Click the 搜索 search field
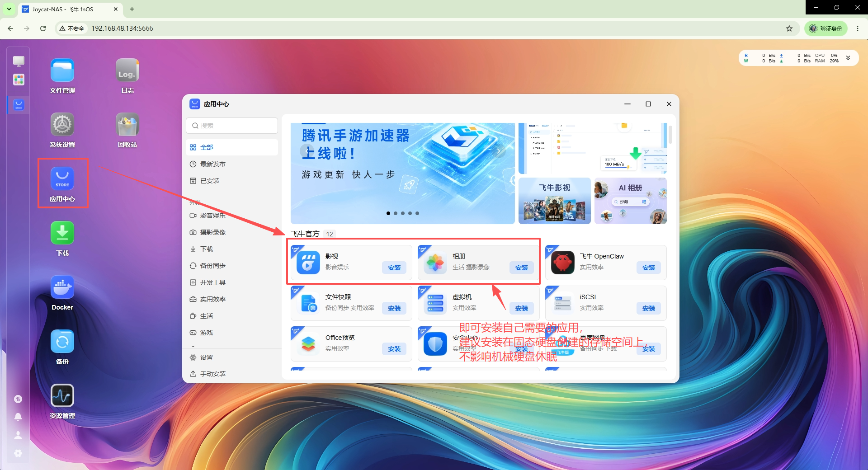 click(x=232, y=126)
